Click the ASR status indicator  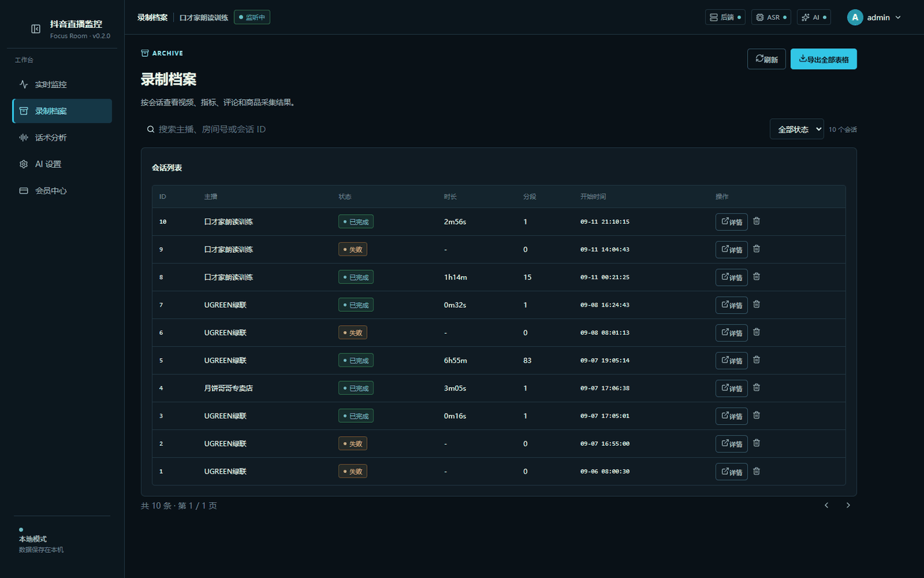click(x=771, y=17)
